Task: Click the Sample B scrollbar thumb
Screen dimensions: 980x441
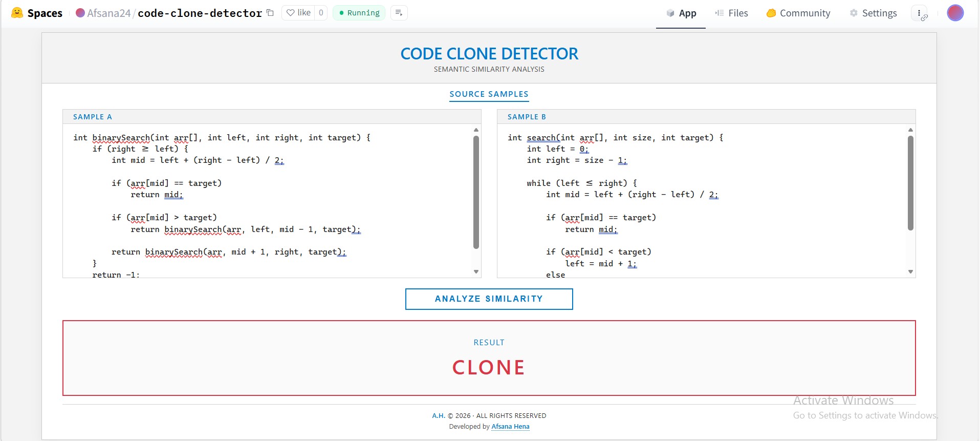Action: [x=910, y=183]
